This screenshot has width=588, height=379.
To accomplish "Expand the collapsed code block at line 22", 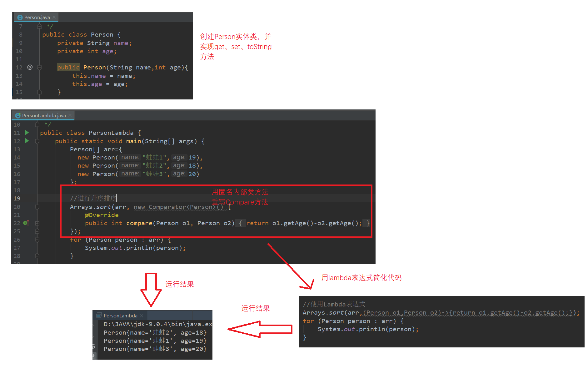I will pyautogui.click(x=37, y=223).
